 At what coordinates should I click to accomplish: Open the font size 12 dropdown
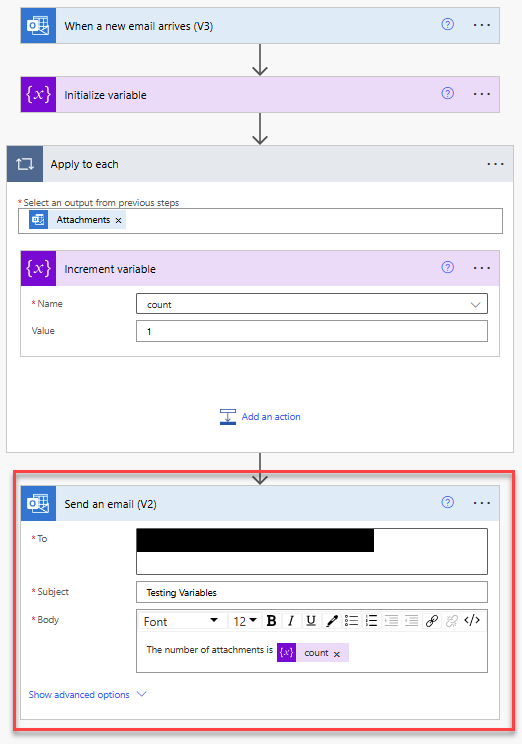[x=245, y=621]
